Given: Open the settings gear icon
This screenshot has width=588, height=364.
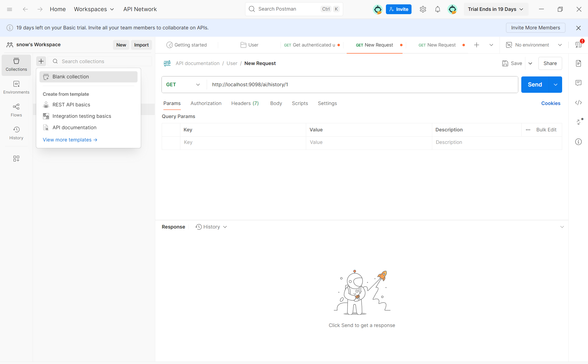Looking at the screenshot, I should 423,9.
